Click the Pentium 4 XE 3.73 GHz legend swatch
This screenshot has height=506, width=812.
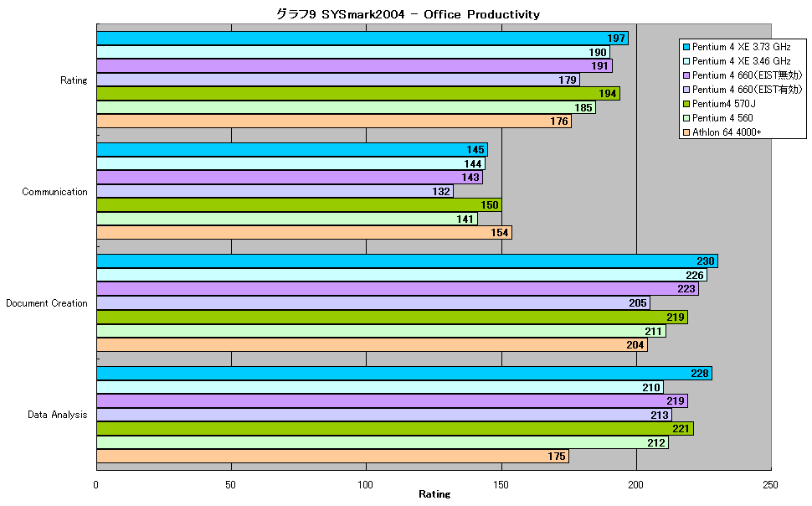click(686, 47)
